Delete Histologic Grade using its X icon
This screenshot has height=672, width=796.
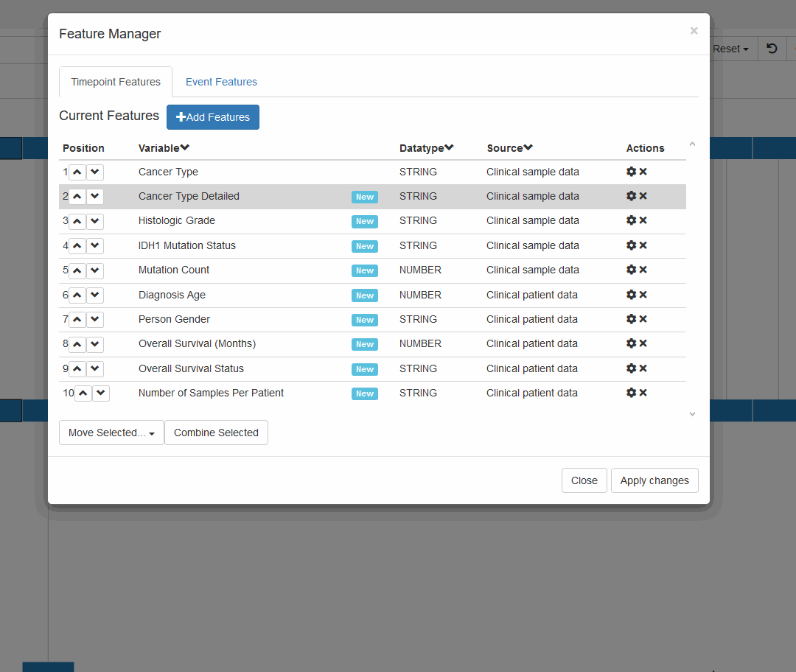(641, 220)
